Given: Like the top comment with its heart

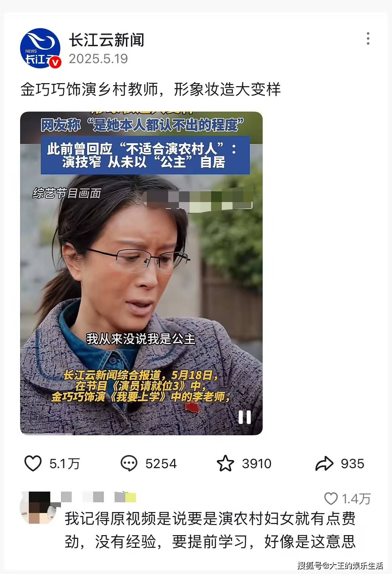Looking at the screenshot, I should pos(331,499).
